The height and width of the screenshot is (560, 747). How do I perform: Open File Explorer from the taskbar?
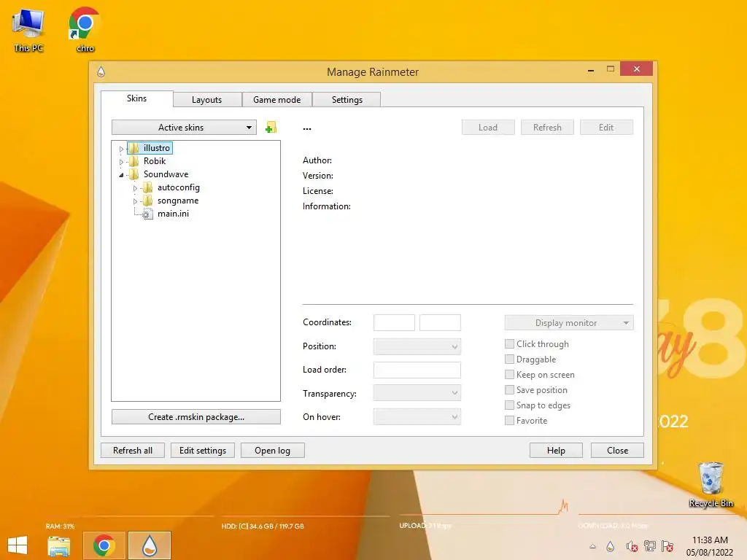coord(59,545)
